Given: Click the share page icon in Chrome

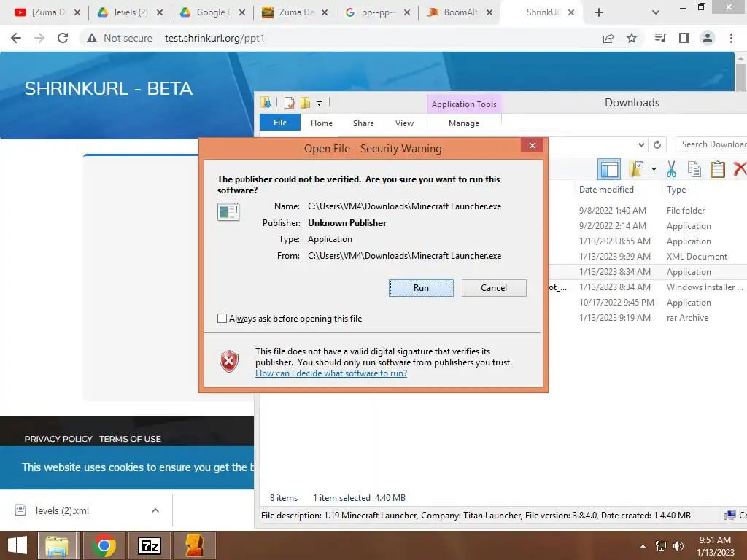Looking at the screenshot, I should pyautogui.click(x=608, y=38).
